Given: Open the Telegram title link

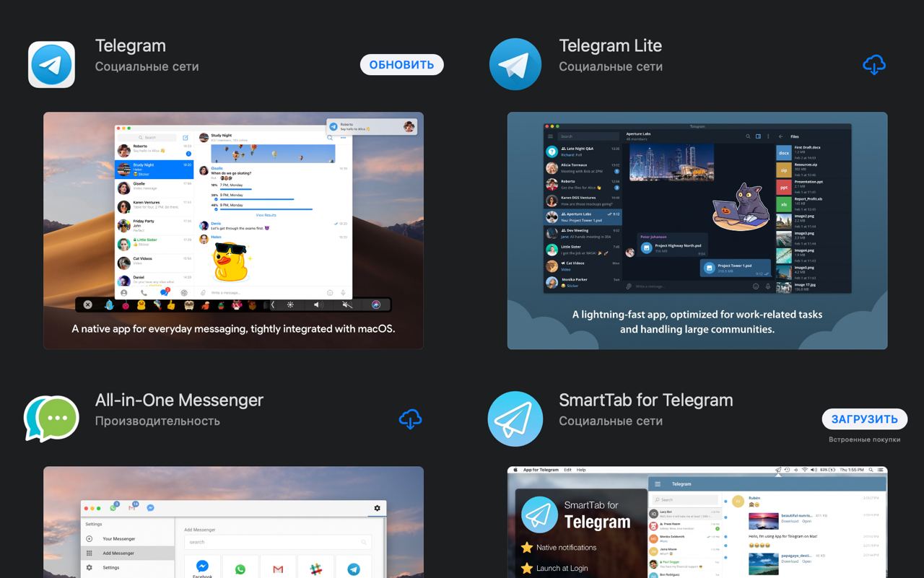Looking at the screenshot, I should tap(131, 45).
